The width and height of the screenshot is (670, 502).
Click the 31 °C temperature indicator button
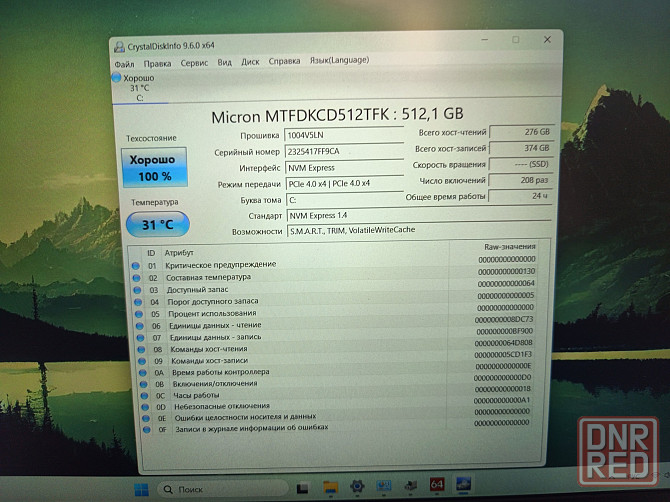click(x=158, y=224)
